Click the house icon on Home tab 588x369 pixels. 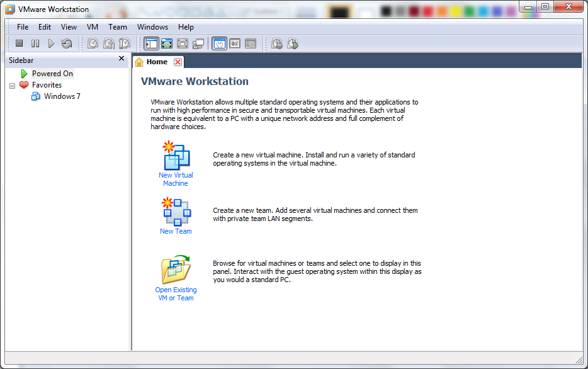(139, 62)
